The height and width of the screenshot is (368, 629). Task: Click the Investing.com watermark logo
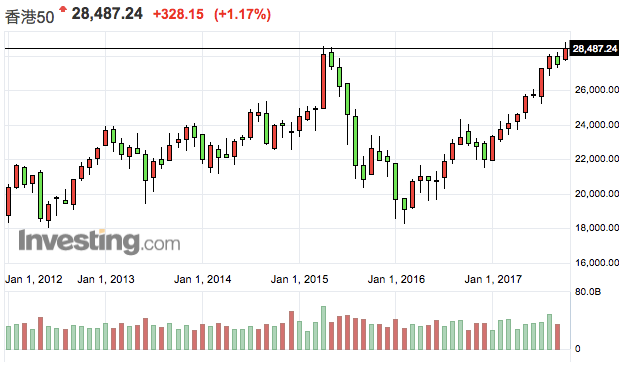click(x=99, y=241)
